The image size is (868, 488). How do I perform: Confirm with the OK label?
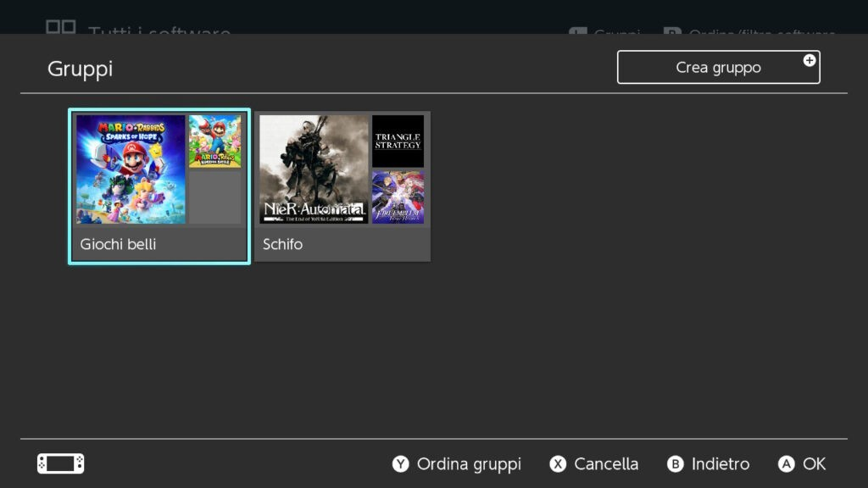click(814, 464)
